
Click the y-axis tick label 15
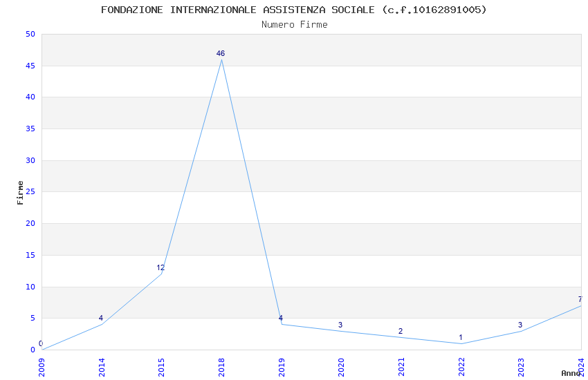pos(30,255)
